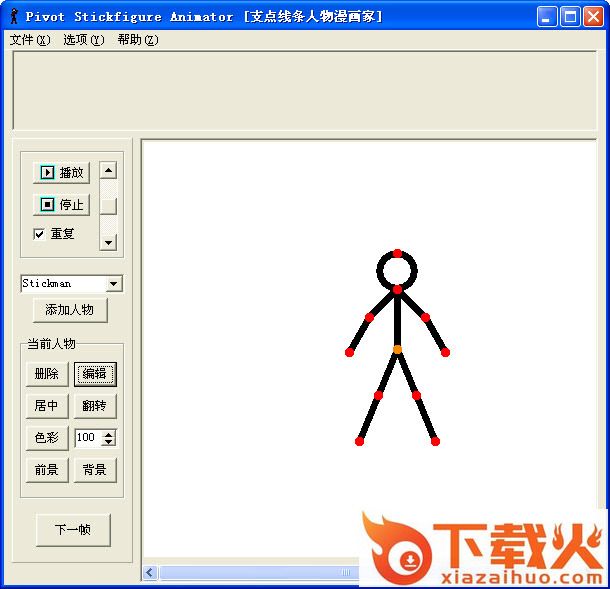The height and width of the screenshot is (589, 610).
Task: Open the Stickman figure dropdown
Action: click(x=114, y=284)
